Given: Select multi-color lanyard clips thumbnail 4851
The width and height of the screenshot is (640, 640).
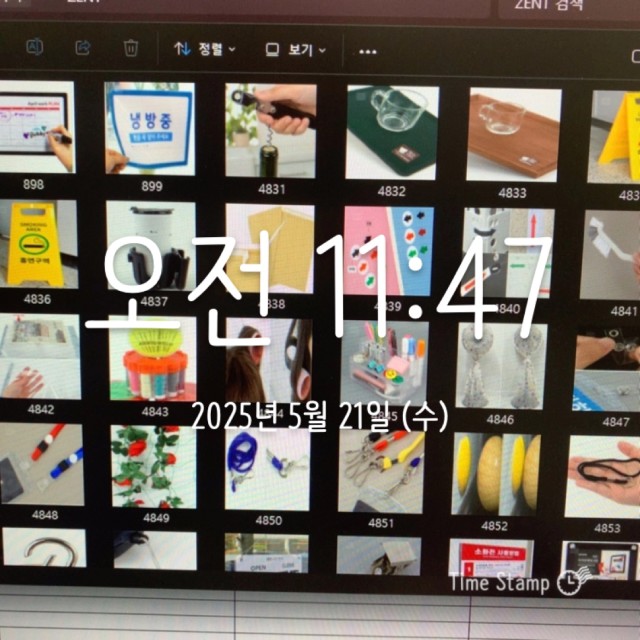Looking at the screenshot, I should click(x=381, y=472).
